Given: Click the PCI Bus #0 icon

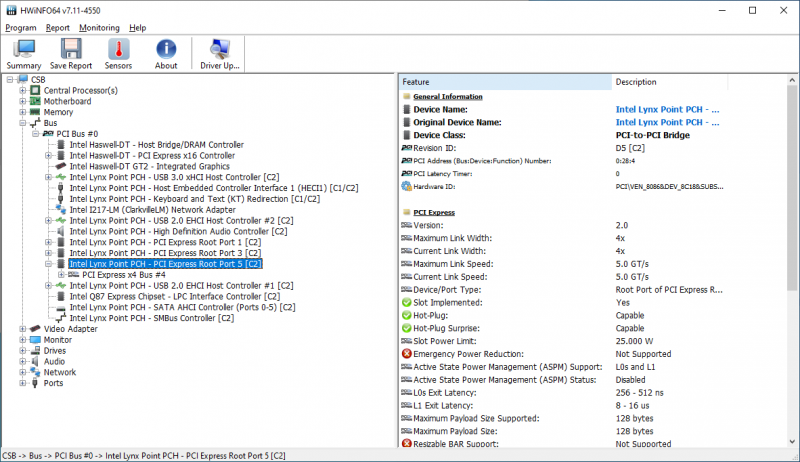Looking at the screenshot, I should point(48,134).
